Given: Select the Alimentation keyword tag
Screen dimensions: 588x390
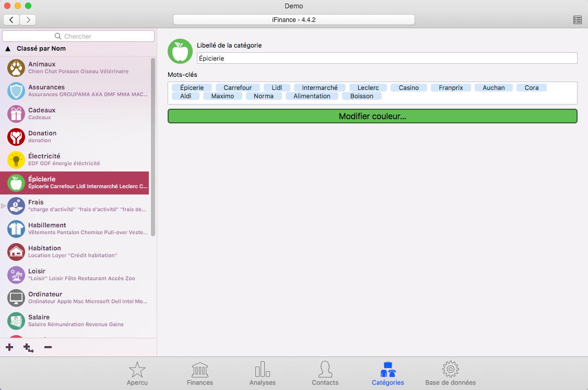Looking at the screenshot, I should coord(312,96).
